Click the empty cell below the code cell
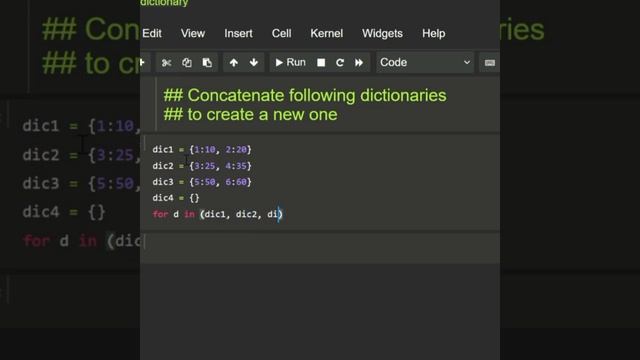The width and height of the screenshot is (640, 360). (x=320, y=248)
